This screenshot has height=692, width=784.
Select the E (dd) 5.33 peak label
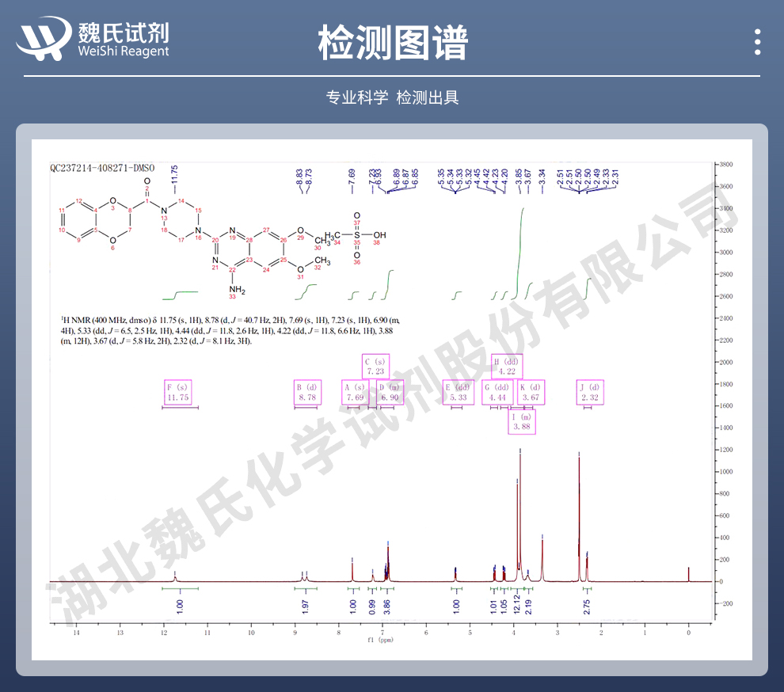[458, 393]
